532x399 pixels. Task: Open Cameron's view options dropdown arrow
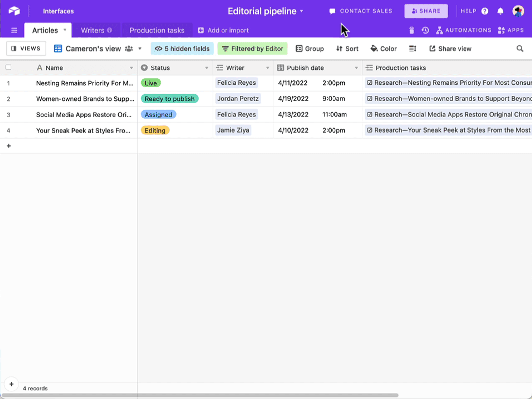tap(140, 49)
